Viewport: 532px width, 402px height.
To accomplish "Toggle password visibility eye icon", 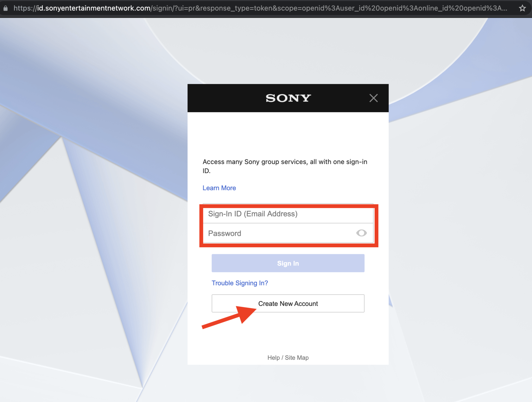I will [361, 233].
